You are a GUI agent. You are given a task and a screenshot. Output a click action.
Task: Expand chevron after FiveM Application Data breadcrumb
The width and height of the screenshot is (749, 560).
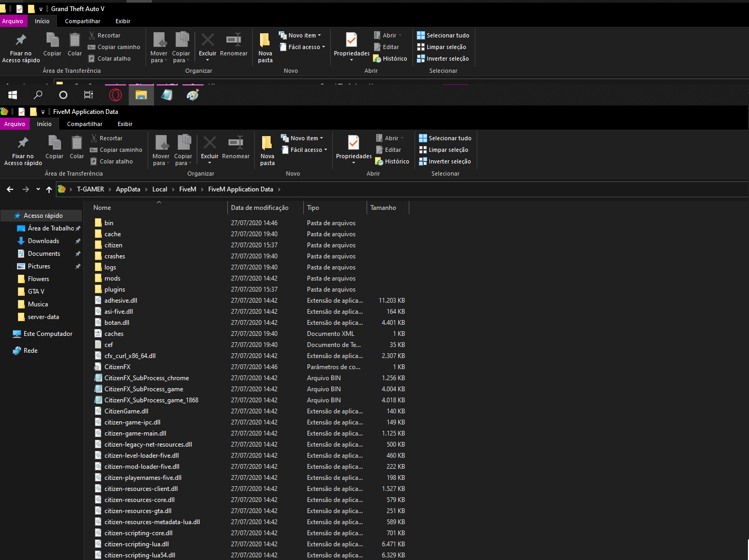tap(279, 189)
